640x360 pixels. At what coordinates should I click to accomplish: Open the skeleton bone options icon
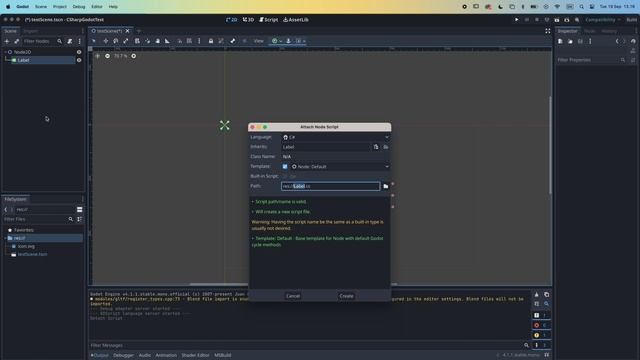click(x=233, y=41)
